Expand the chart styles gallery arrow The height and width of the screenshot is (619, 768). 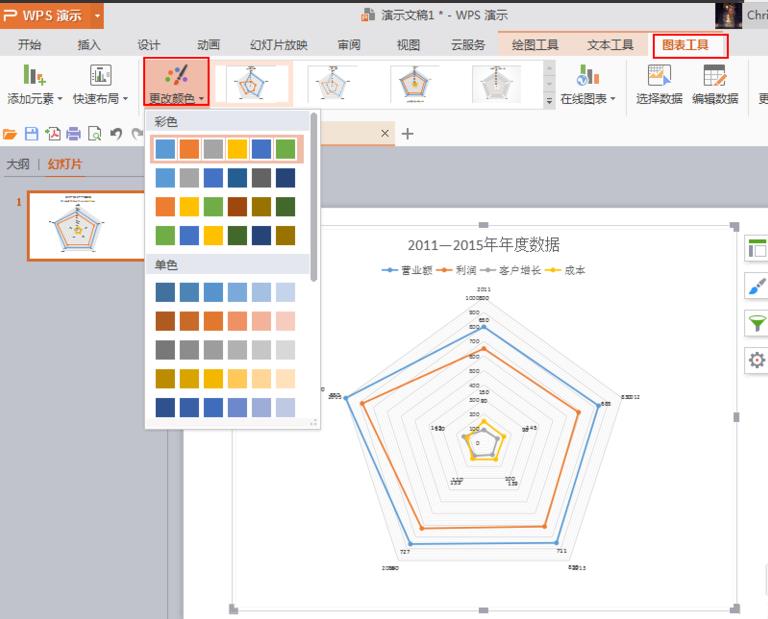(x=550, y=101)
